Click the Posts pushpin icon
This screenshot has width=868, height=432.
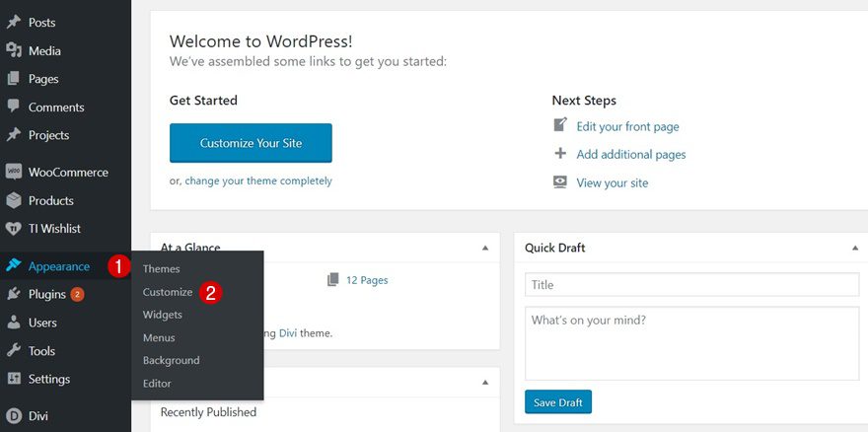point(14,23)
